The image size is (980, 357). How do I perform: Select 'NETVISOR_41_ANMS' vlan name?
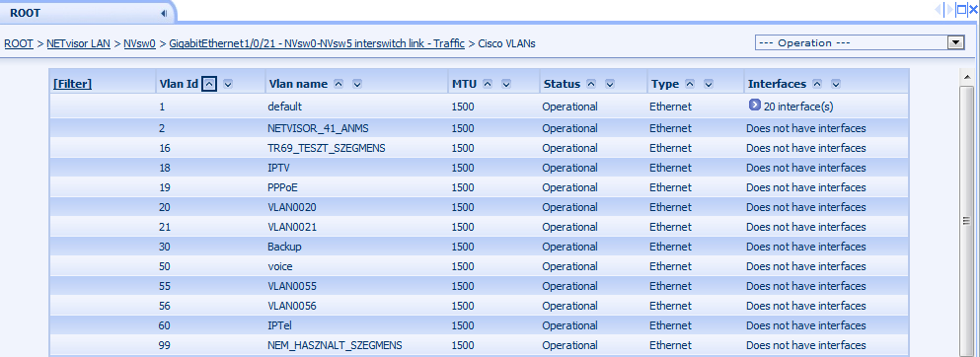(318, 128)
